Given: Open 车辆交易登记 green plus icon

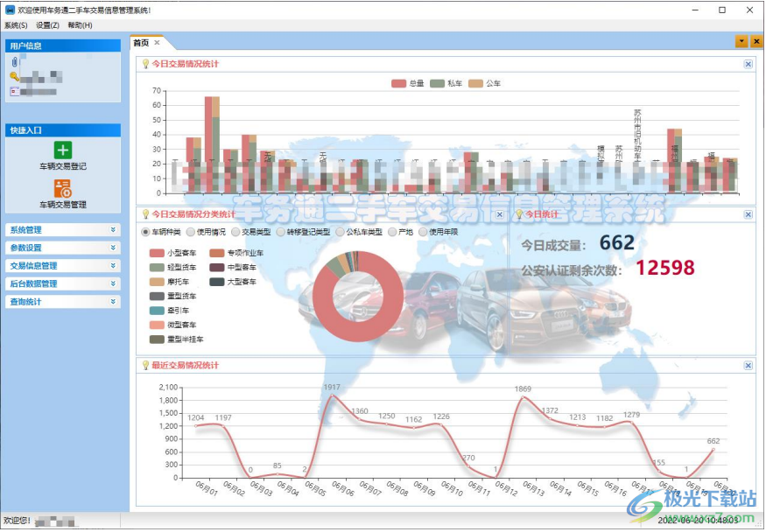Looking at the screenshot, I should 62,150.
